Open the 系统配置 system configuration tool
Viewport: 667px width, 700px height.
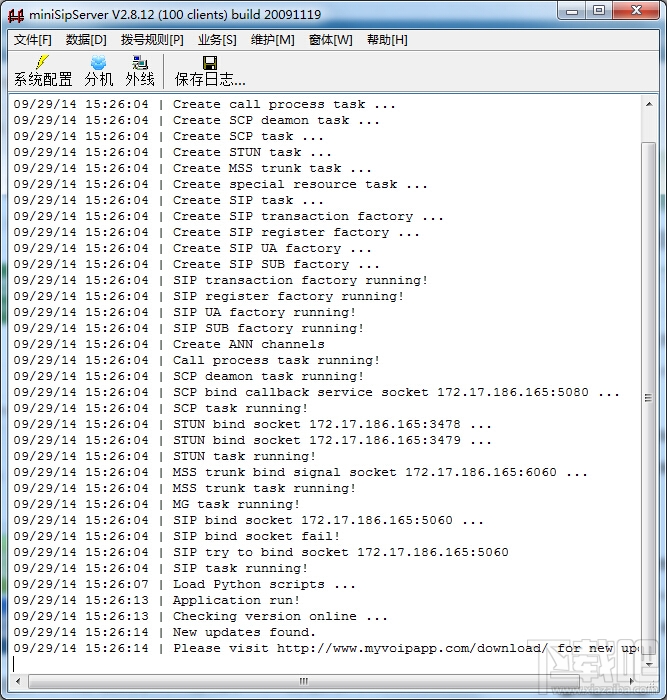tap(43, 71)
